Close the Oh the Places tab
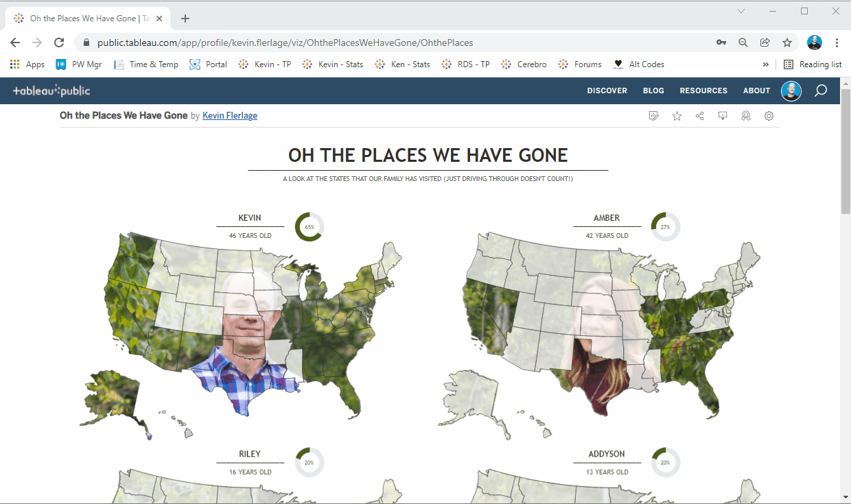 pyautogui.click(x=161, y=19)
